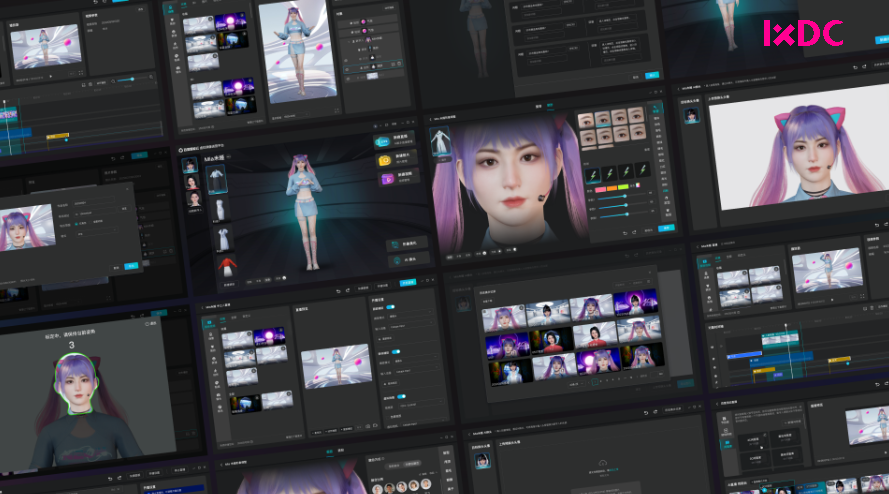Click bottom sidebar icon in live settings window

(220, 408)
